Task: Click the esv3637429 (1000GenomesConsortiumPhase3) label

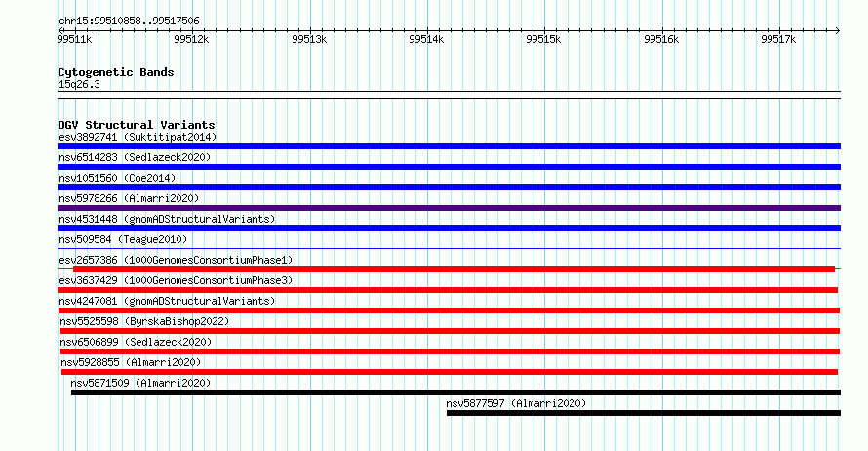Action: pos(176,280)
